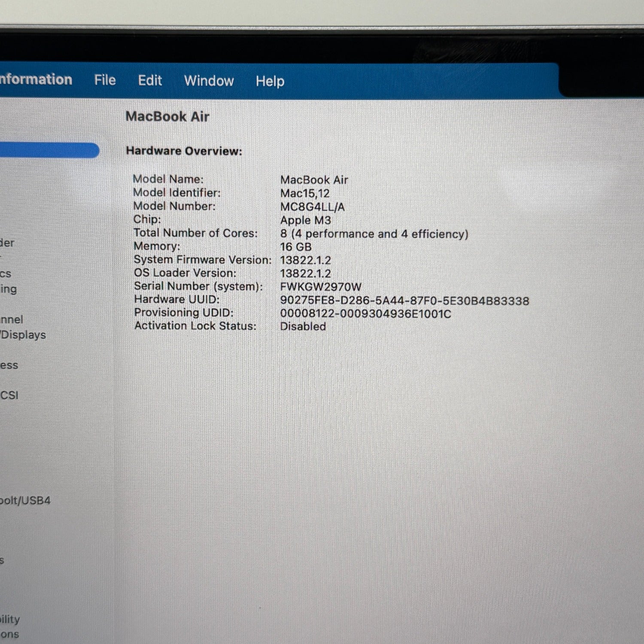Screen dimensions: 644x644
Task: Click the Hardware UUID value
Action: point(404,301)
